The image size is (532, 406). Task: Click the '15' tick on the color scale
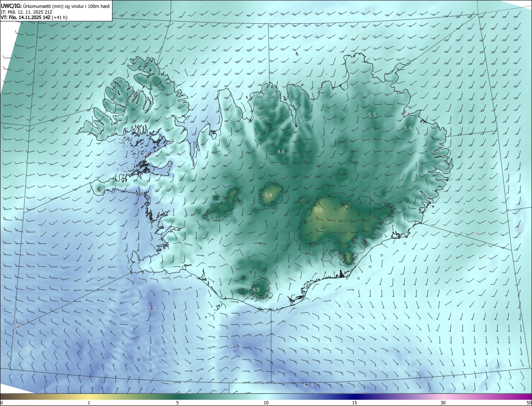tap(355, 403)
